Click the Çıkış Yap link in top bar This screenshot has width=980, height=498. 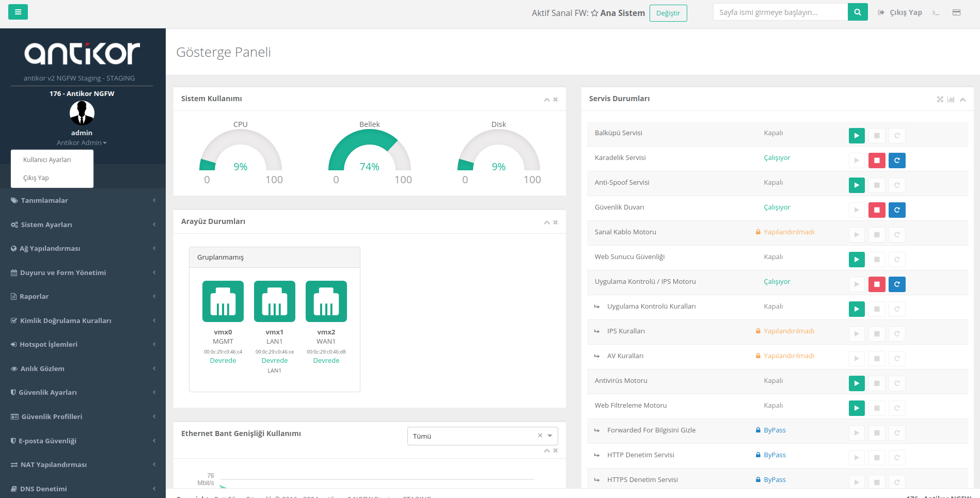pyautogui.click(x=900, y=12)
